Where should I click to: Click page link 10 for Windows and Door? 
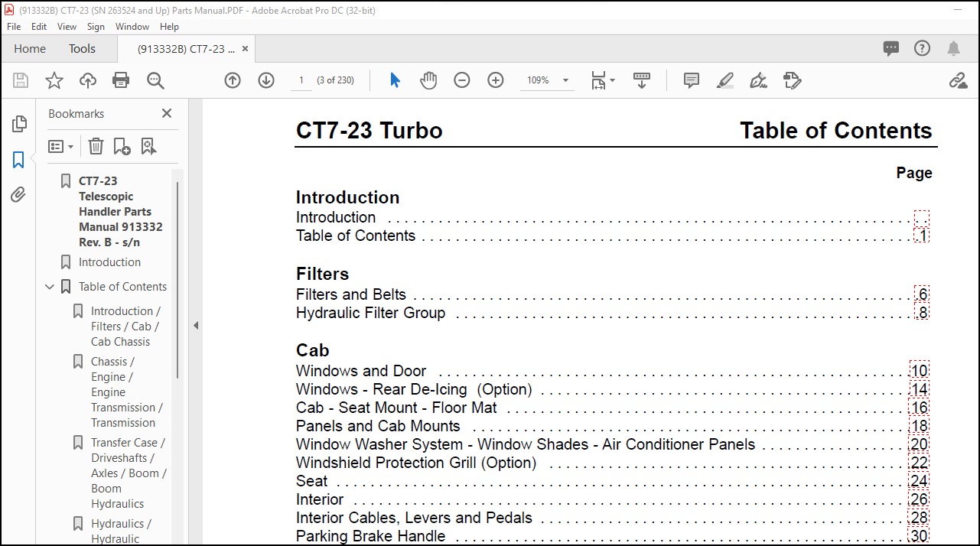919,371
